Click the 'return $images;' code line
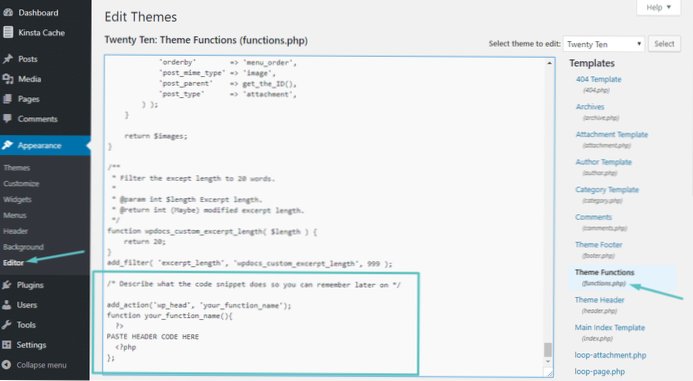 pyautogui.click(x=156, y=136)
